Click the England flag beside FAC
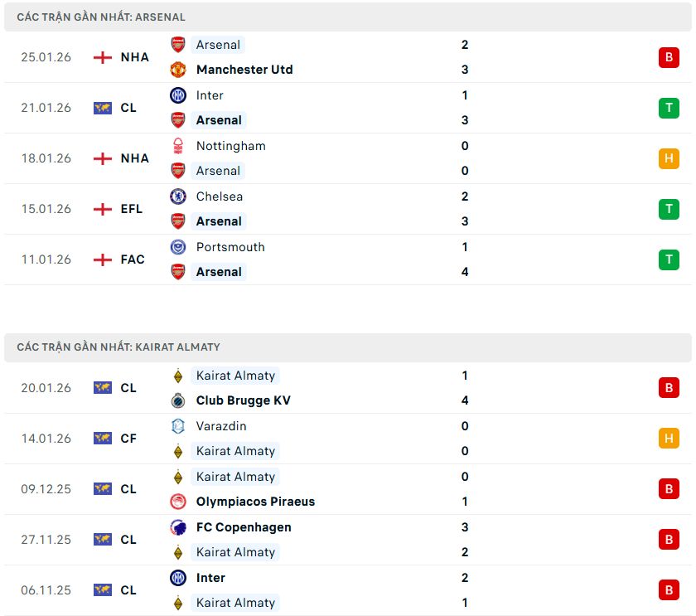Viewport: 696px width, 616px height. pyautogui.click(x=103, y=259)
